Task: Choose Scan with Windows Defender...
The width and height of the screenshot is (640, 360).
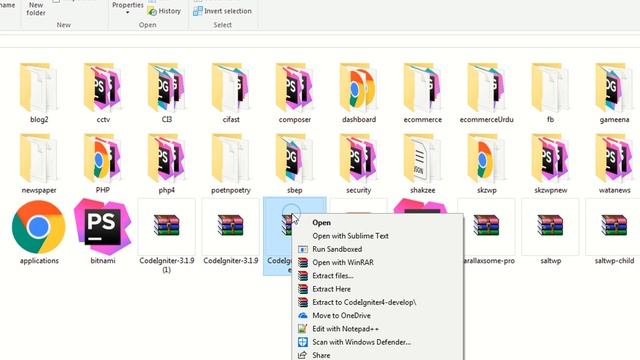Action: [x=378, y=342]
